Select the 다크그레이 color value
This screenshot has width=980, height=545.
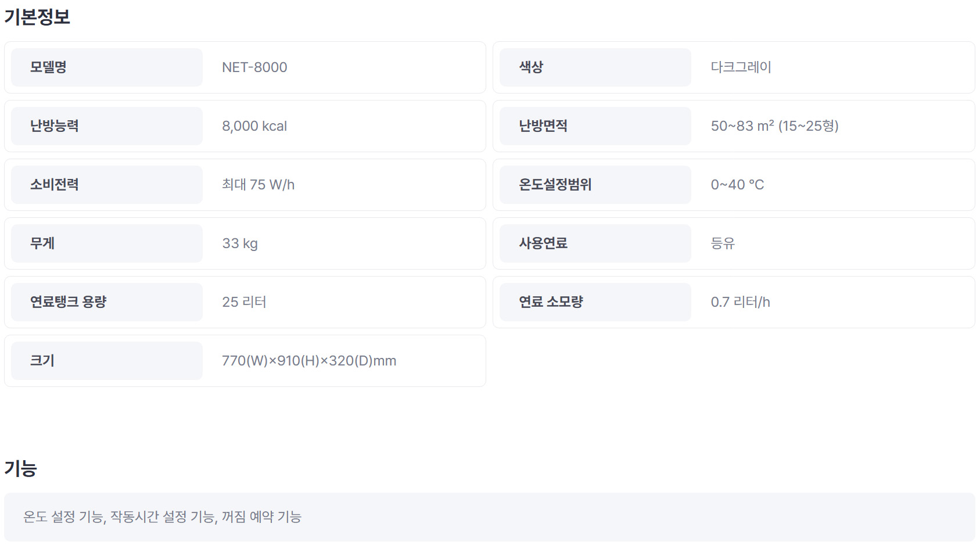pos(741,67)
